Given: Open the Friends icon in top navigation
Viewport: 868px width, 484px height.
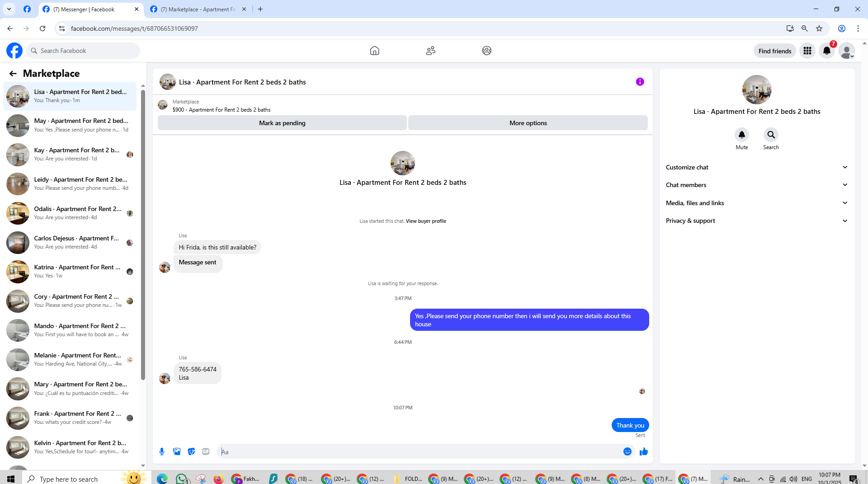Looking at the screenshot, I should pyautogui.click(x=430, y=51).
